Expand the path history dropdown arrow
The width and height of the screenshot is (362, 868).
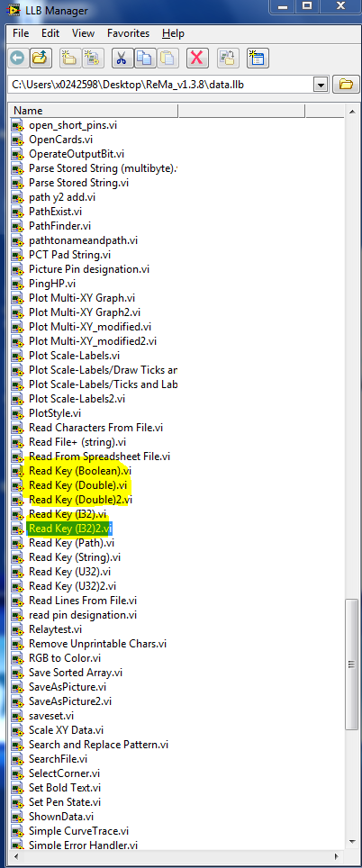pos(320,86)
